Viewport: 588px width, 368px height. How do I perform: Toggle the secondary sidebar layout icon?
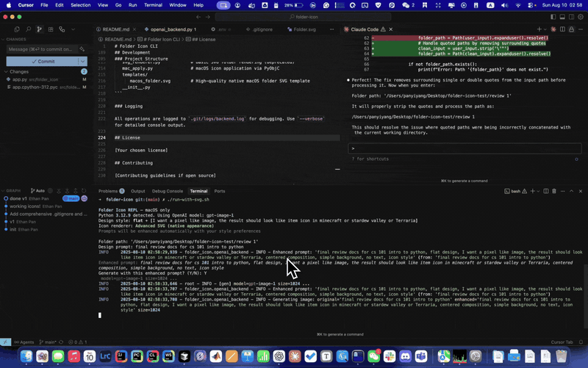pyautogui.click(x=571, y=17)
